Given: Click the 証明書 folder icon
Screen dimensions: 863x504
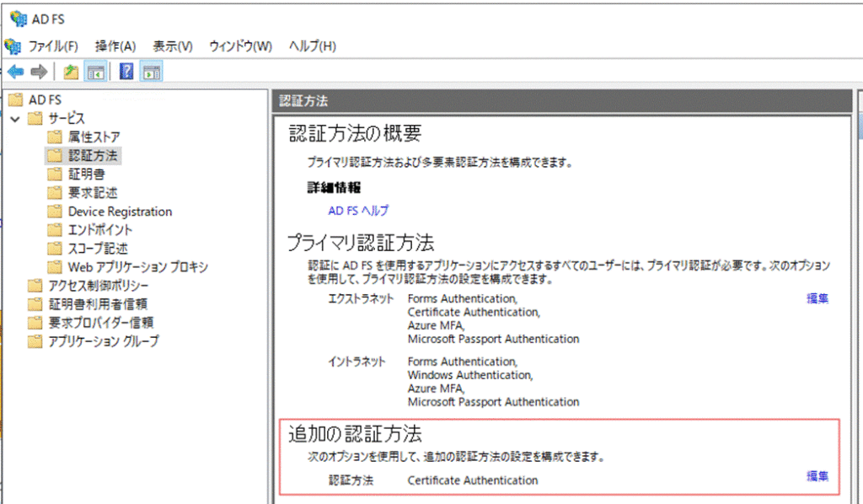Looking at the screenshot, I should pyautogui.click(x=55, y=174).
